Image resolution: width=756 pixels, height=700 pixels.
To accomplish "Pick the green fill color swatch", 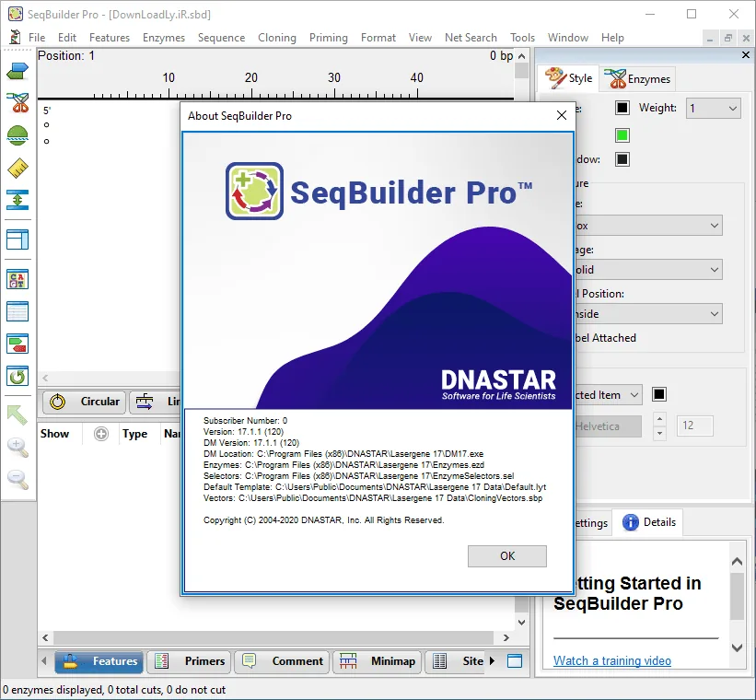I will coord(622,135).
